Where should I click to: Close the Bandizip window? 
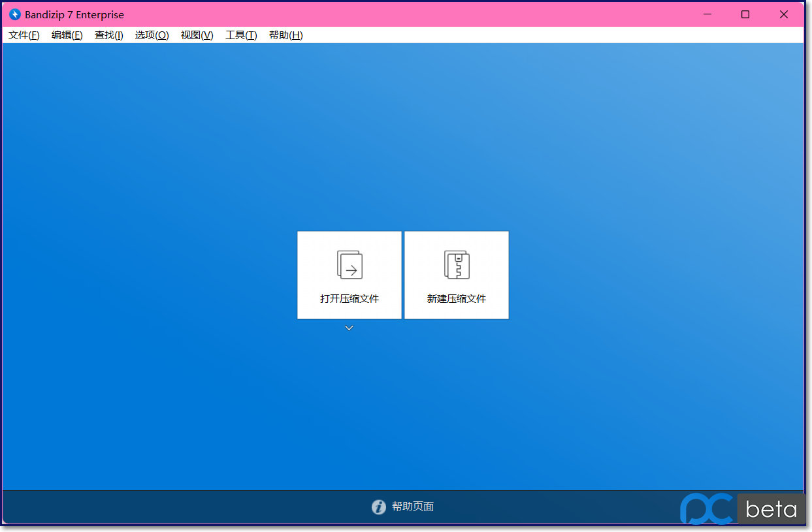point(784,14)
